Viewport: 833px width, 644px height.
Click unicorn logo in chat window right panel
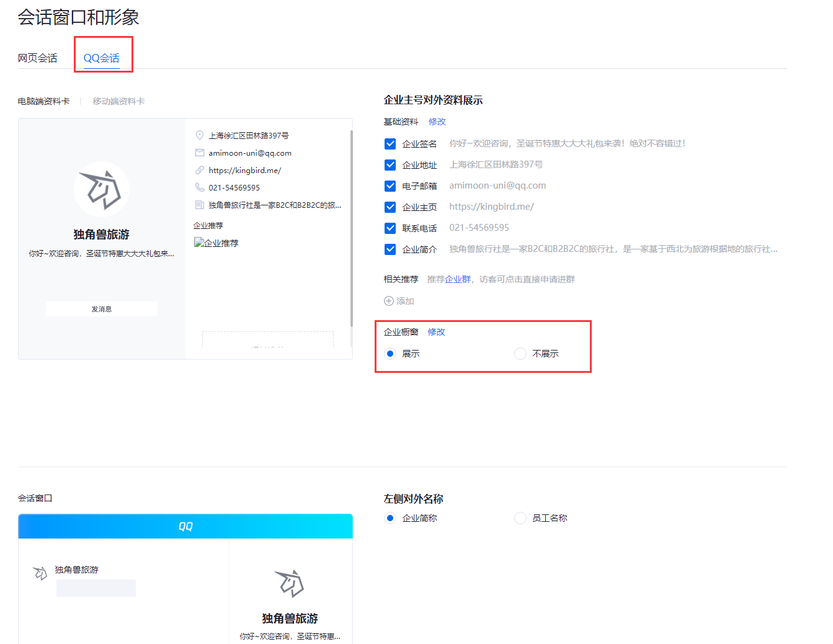click(x=290, y=583)
